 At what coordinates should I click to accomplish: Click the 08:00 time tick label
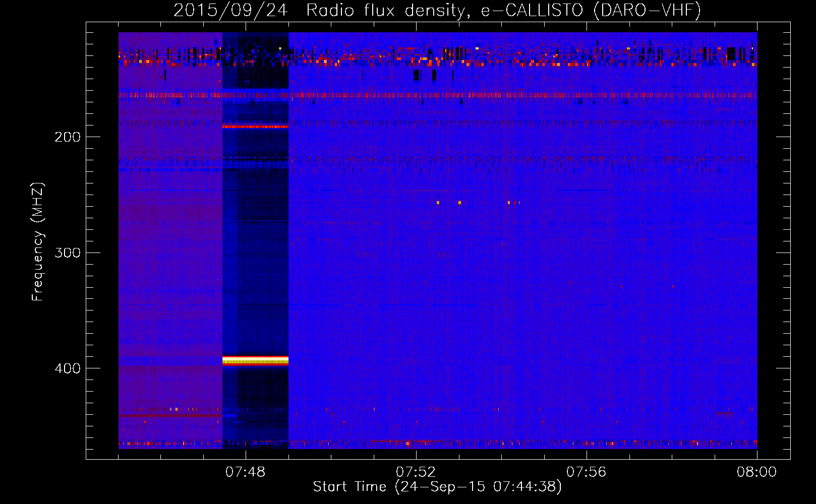tap(756, 472)
